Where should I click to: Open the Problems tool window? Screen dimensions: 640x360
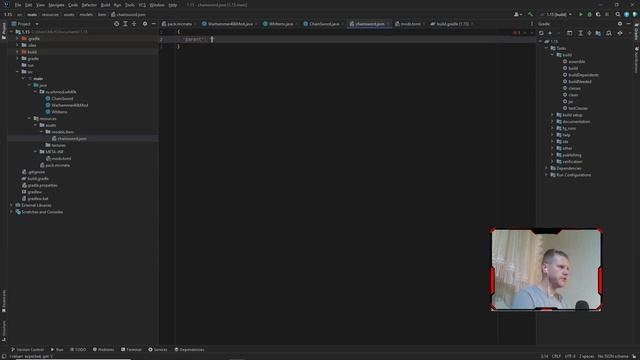(103, 349)
